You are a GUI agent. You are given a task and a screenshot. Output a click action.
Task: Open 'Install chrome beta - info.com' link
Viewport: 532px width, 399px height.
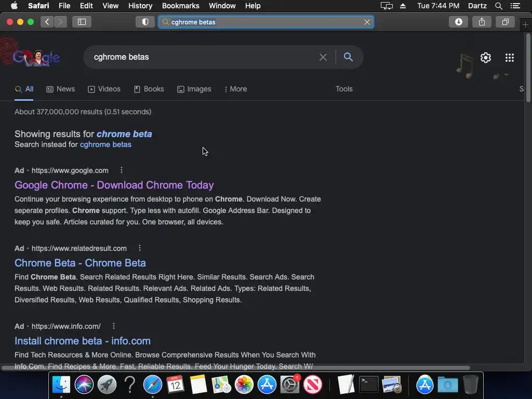(x=83, y=341)
